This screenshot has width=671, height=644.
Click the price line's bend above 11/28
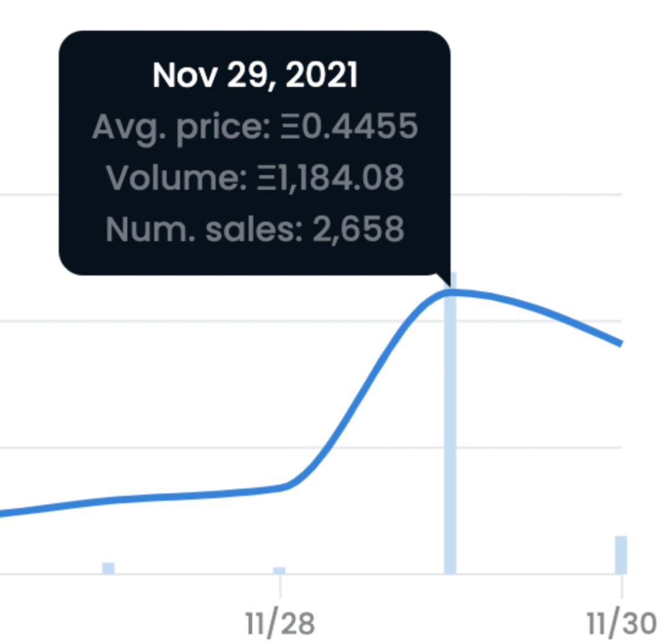(288, 487)
